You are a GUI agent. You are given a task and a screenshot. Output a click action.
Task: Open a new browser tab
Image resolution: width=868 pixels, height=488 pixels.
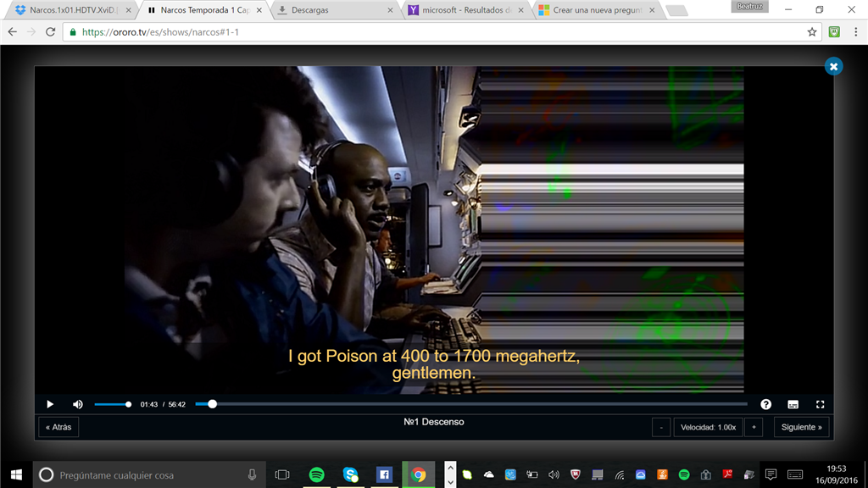click(x=676, y=10)
